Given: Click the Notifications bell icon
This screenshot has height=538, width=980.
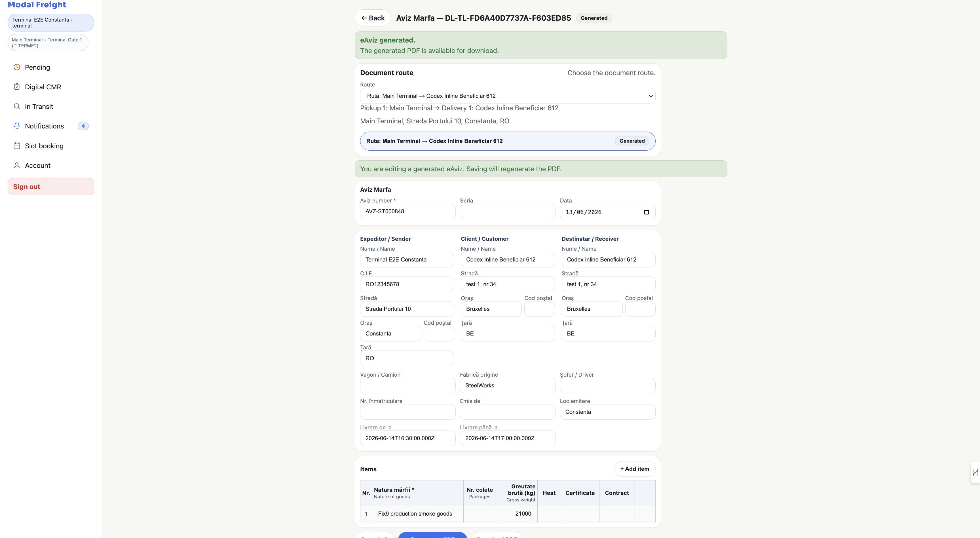Looking at the screenshot, I should tap(17, 126).
